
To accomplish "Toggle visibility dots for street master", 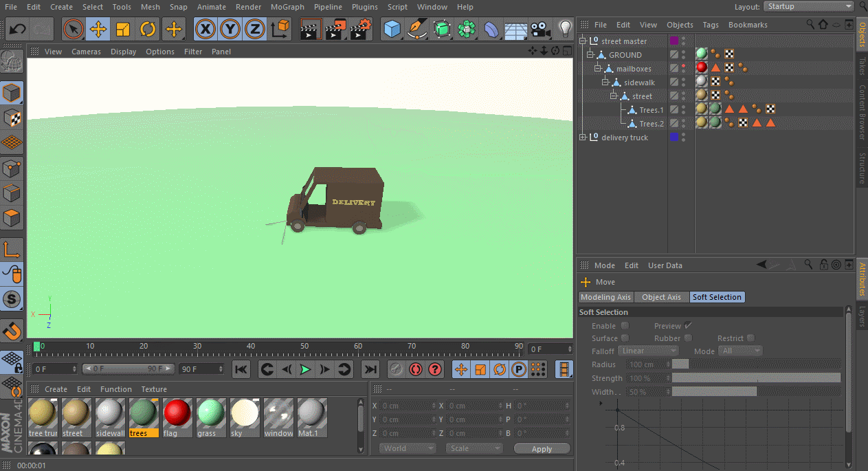I will pyautogui.click(x=683, y=41).
